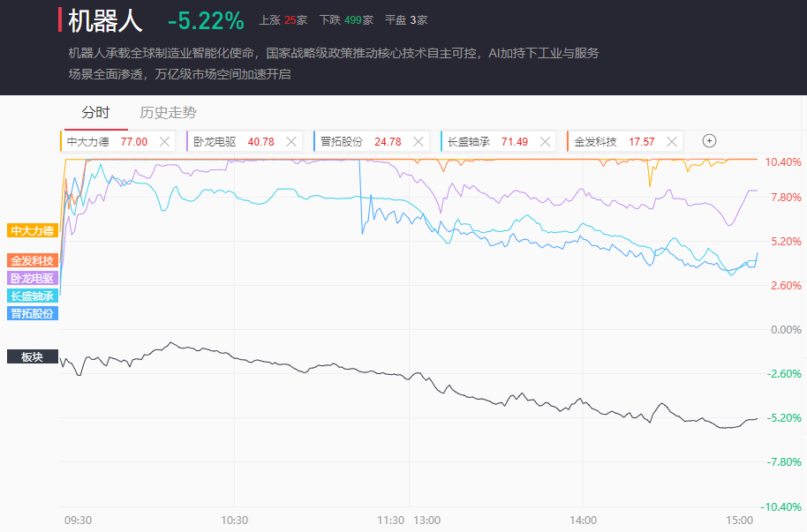Switch to the 分时 tab
This screenshot has height=532, width=807.
coord(95,113)
